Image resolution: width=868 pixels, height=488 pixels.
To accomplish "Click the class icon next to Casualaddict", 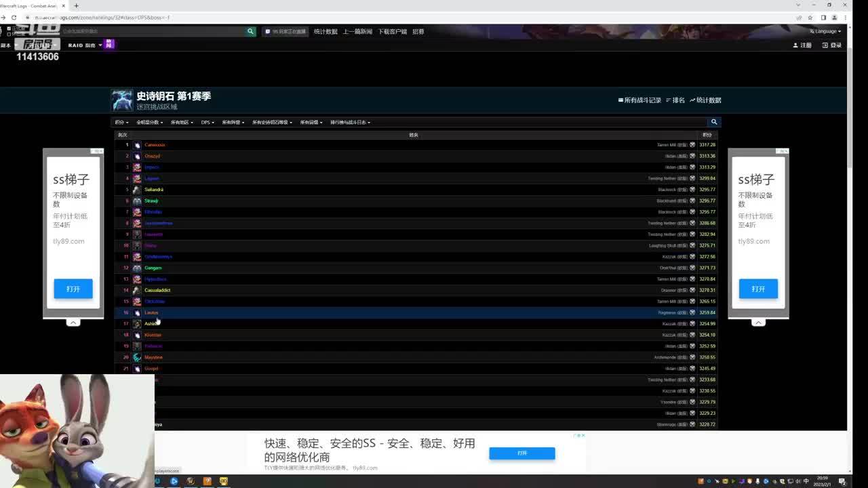I will click(x=137, y=290).
